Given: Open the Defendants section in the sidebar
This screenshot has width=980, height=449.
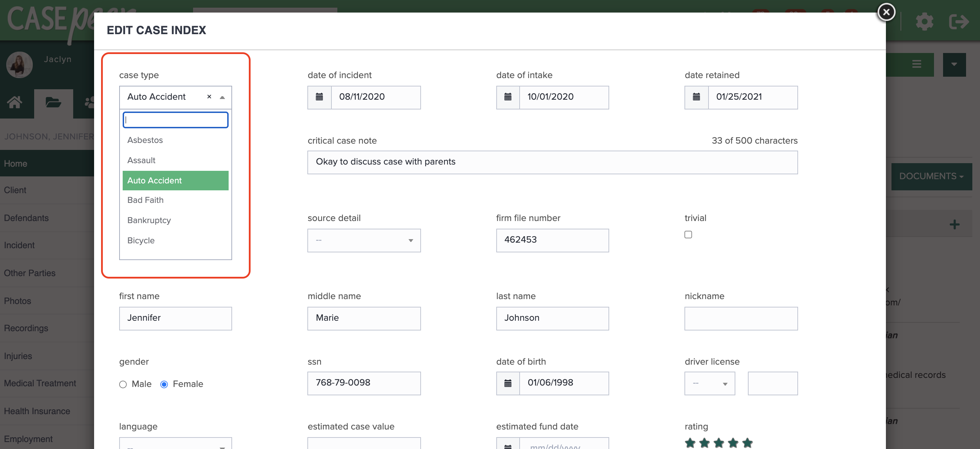Looking at the screenshot, I should (26, 218).
